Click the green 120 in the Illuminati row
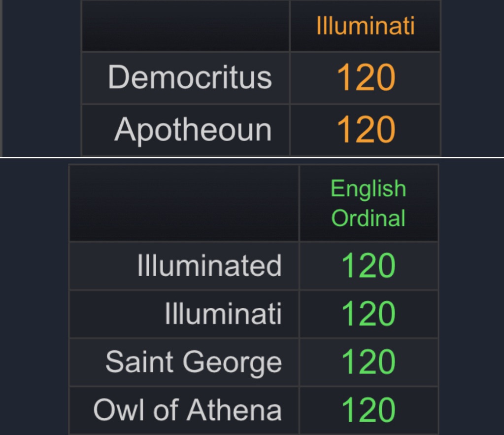 (368, 314)
